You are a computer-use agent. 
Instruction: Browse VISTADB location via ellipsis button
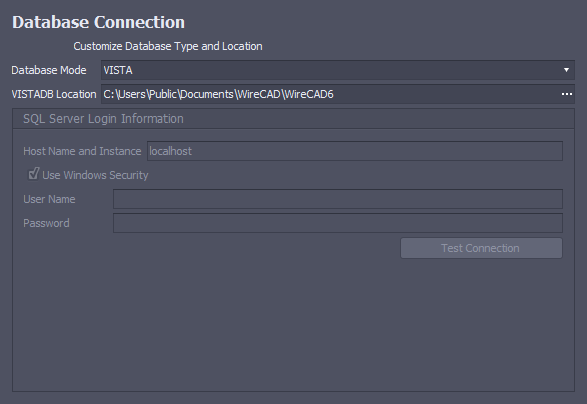coord(567,94)
